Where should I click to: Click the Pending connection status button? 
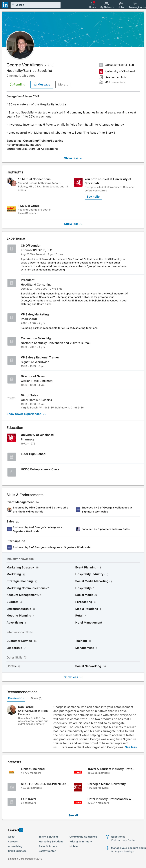17,85
